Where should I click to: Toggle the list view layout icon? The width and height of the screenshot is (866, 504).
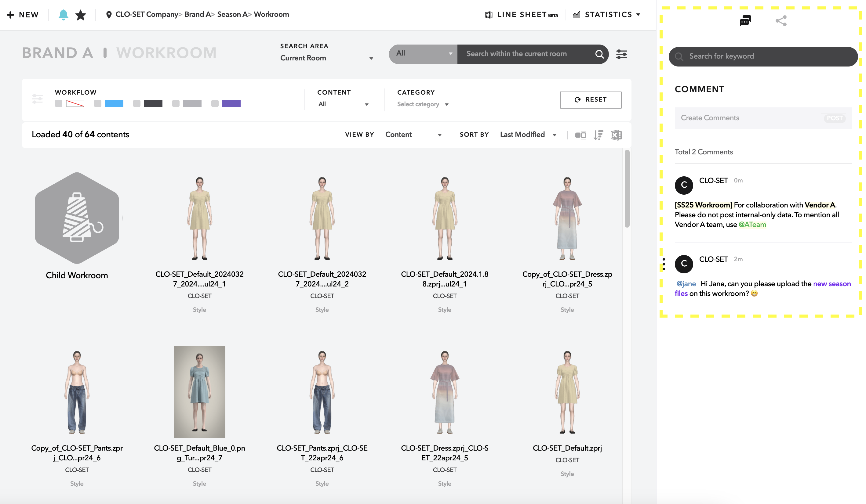click(599, 135)
